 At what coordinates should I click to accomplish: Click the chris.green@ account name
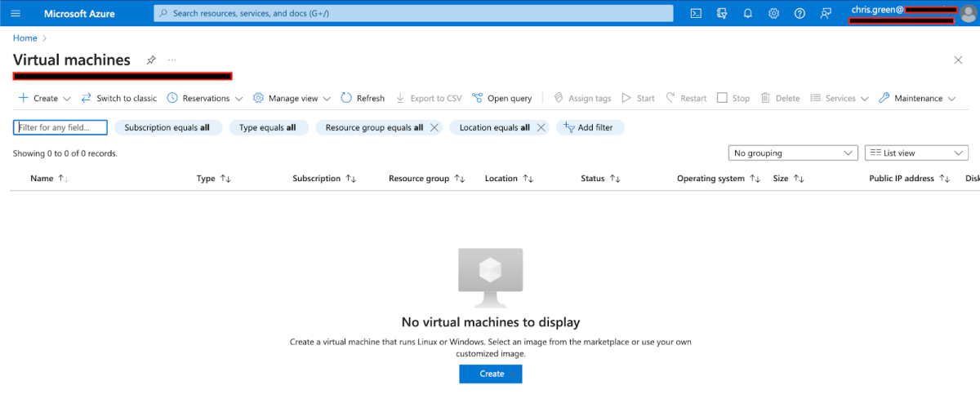click(878, 9)
